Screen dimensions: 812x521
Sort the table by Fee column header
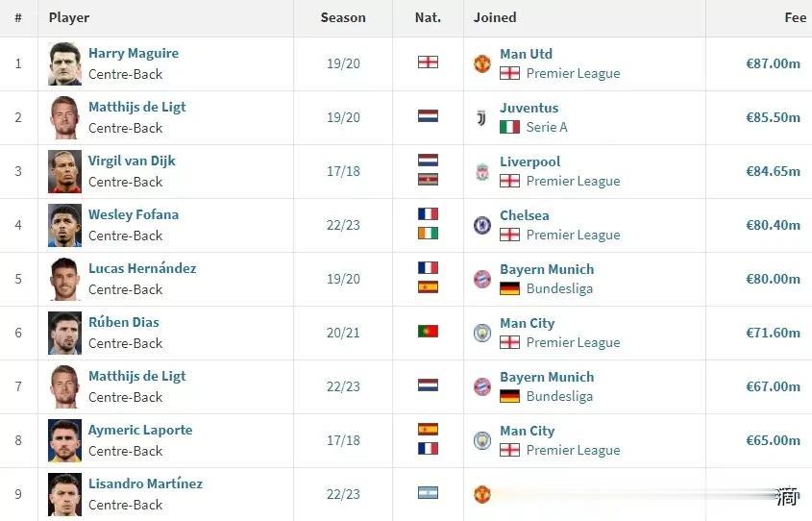point(796,17)
